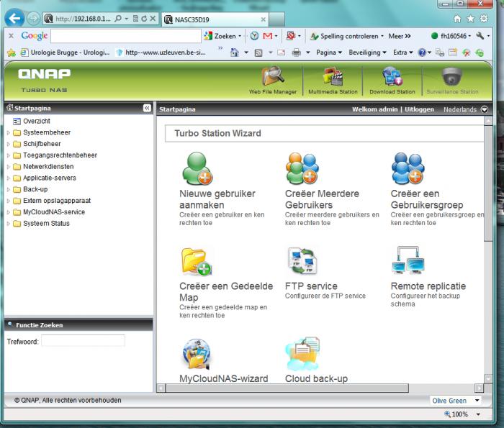Close the Google toolbar with X
The height and width of the screenshot is (428, 504).
11,36
